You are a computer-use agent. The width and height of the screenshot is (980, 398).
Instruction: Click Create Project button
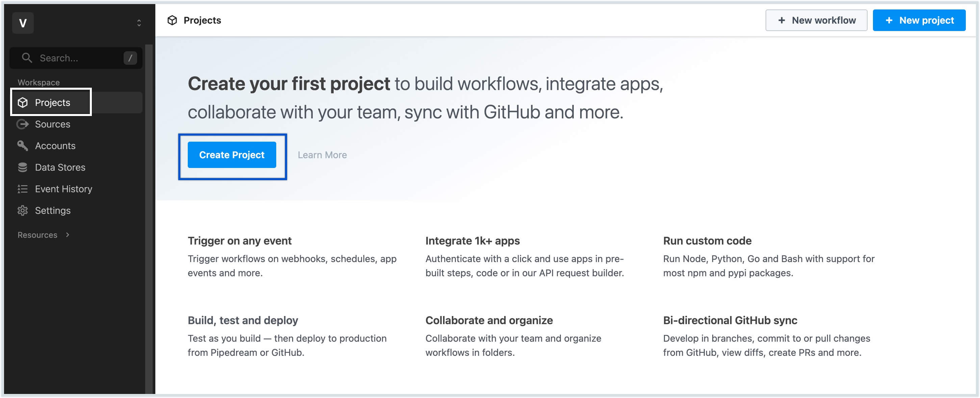pyautogui.click(x=232, y=155)
